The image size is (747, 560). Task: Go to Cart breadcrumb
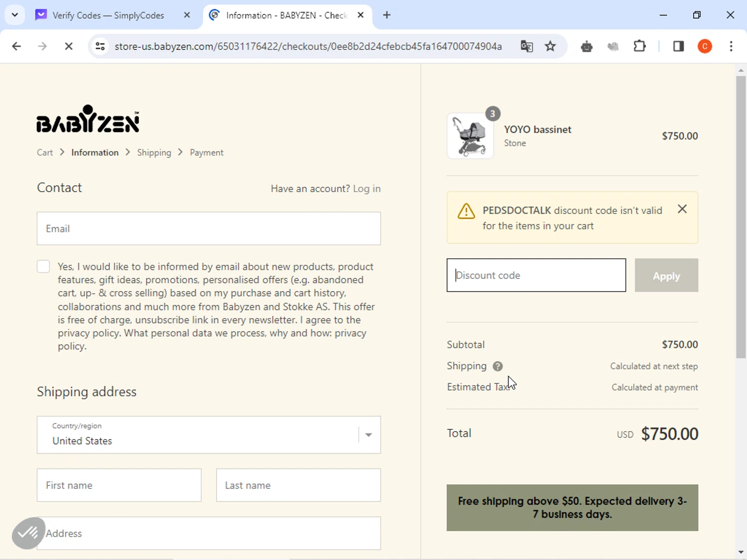(x=45, y=152)
